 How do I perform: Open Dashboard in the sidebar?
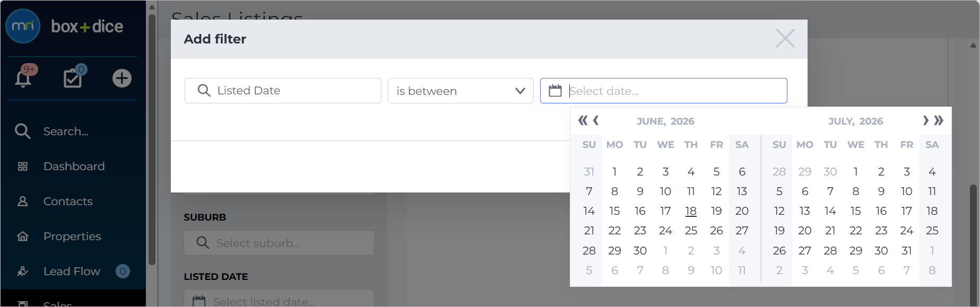(x=74, y=166)
